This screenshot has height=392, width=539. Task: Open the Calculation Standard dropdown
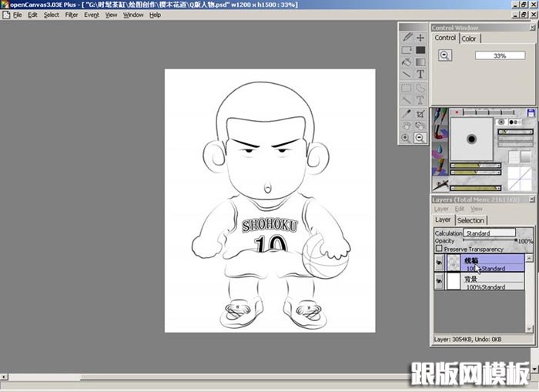tap(489, 233)
